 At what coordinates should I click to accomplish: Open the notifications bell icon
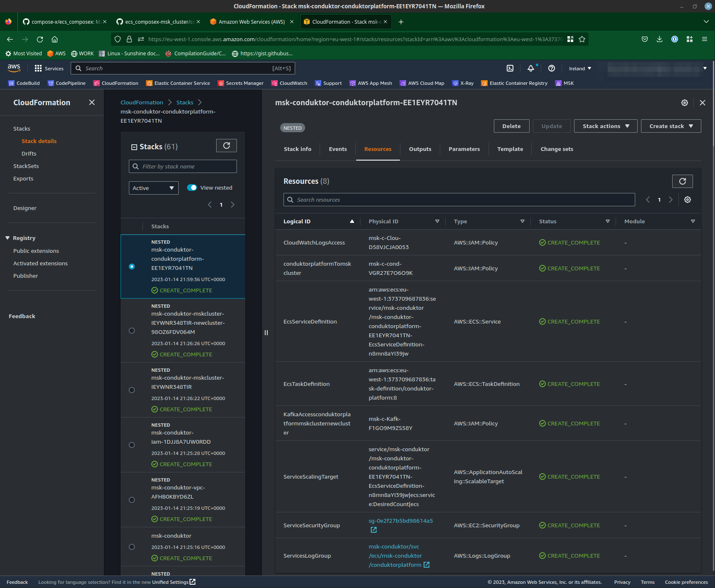pos(531,68)
